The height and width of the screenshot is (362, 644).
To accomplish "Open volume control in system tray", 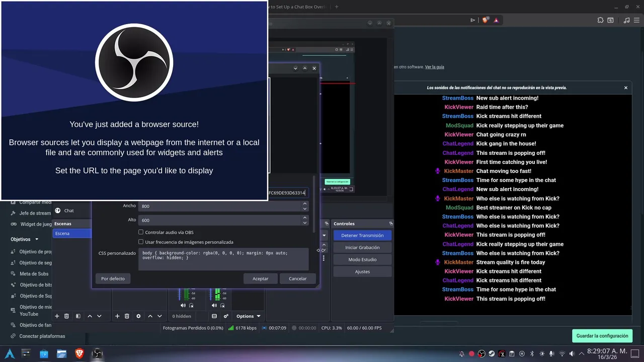I will 572,353.
